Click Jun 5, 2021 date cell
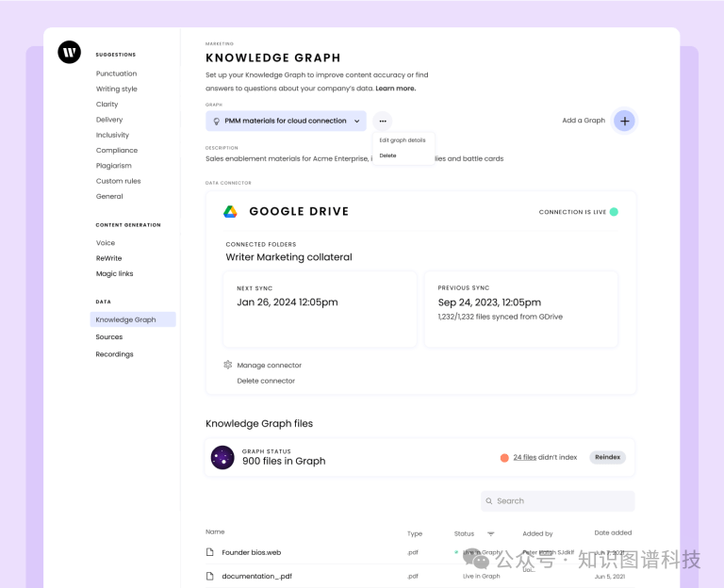Image resolution: width=724 pixels, height=588 pixels. point(610,577)
